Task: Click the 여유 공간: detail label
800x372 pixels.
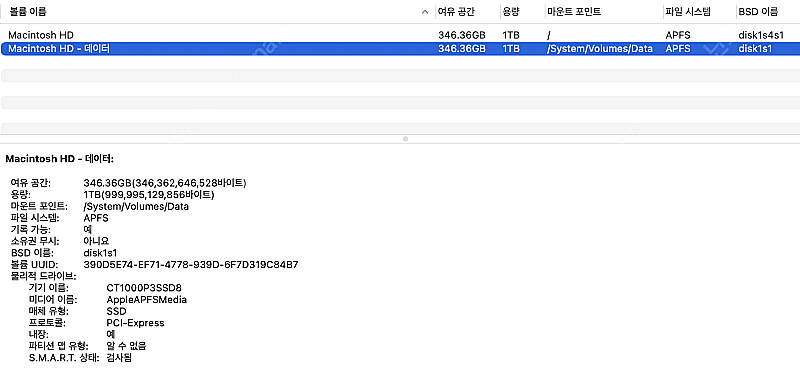Action: [31, 183]
